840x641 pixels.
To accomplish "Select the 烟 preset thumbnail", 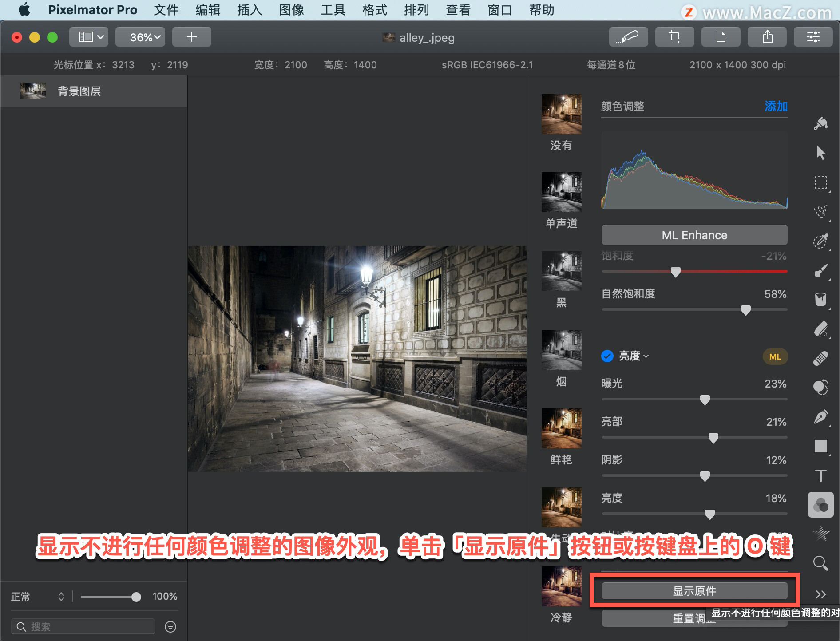I will click(561, 350).
